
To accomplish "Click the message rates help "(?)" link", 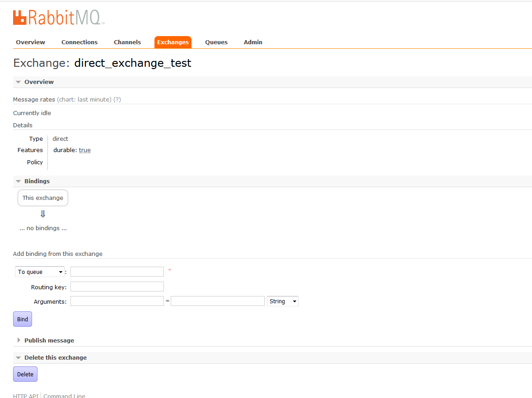I will tap(117, 99).
